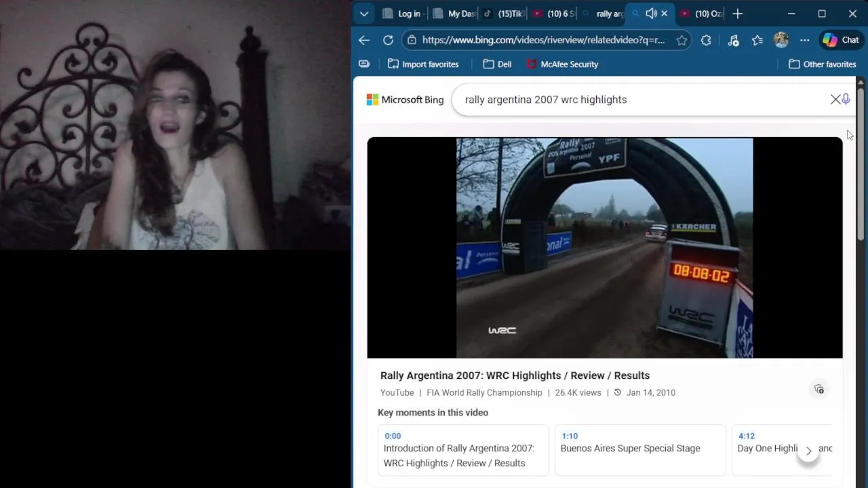Image resolution: width=868 pixels, height=488 pixels.
Task: Open the user profile avatar
Action: coord(781,40)
